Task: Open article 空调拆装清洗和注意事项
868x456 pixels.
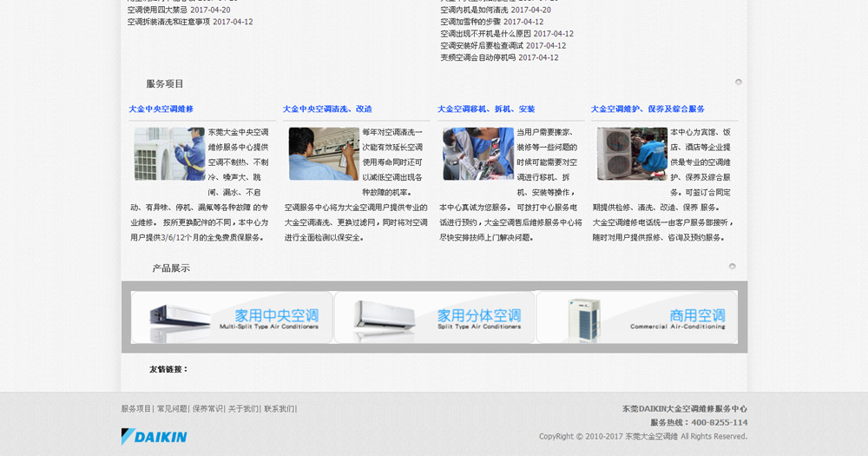Action: pos(169,22)
